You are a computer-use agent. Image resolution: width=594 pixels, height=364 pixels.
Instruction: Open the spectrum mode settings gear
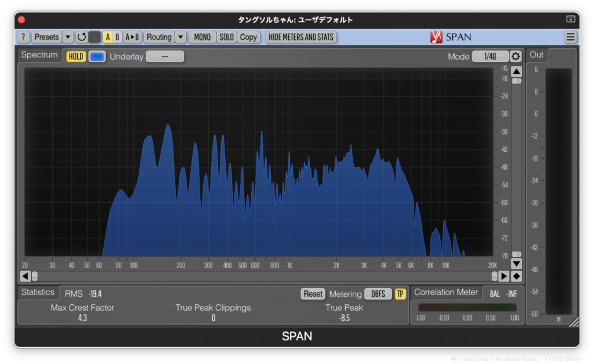[x=516, y=56]
